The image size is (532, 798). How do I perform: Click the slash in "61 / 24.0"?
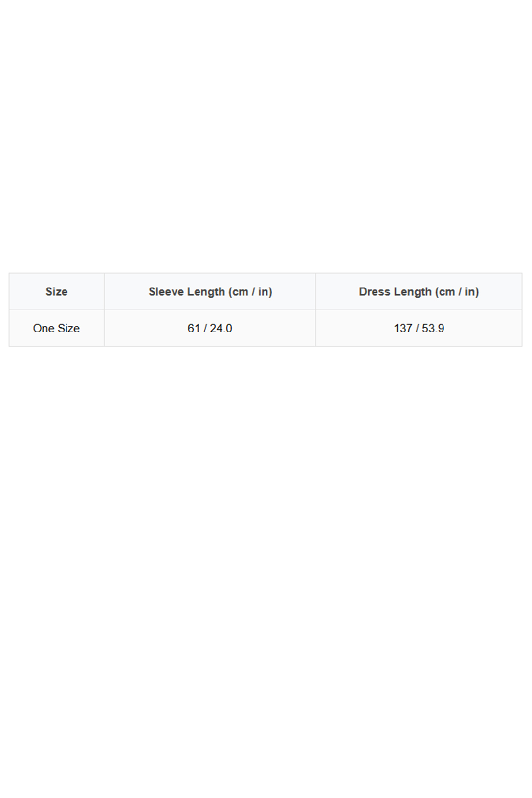point(205,328)
